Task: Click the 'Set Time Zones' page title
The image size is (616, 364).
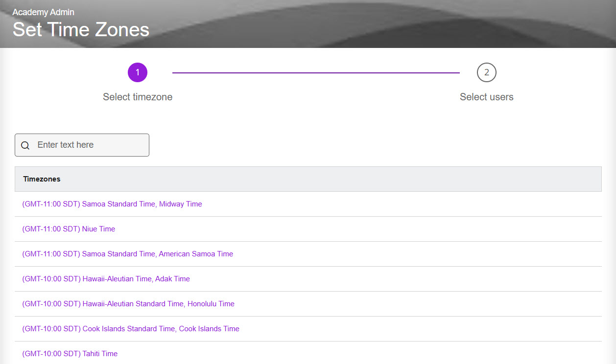Action: pyautogui.click(x=81, y=30)
